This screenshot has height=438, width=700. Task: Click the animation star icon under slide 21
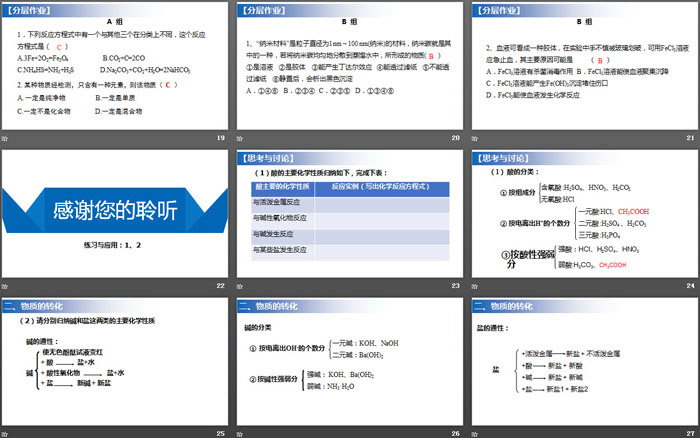[475, 137]
